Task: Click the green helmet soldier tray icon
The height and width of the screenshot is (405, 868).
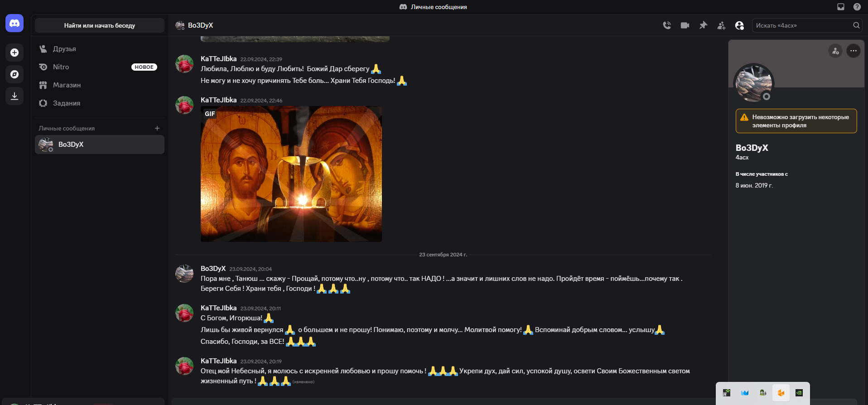Action: point(763,393)
